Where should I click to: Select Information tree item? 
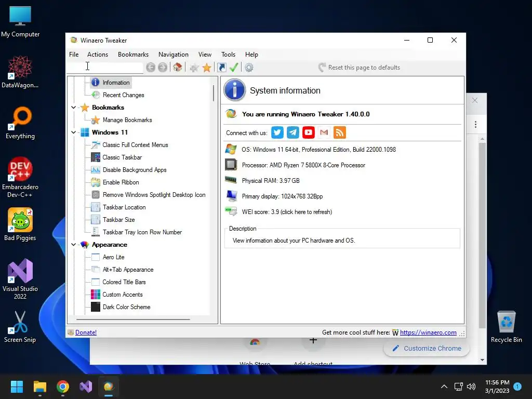click(x=116, y=83)
